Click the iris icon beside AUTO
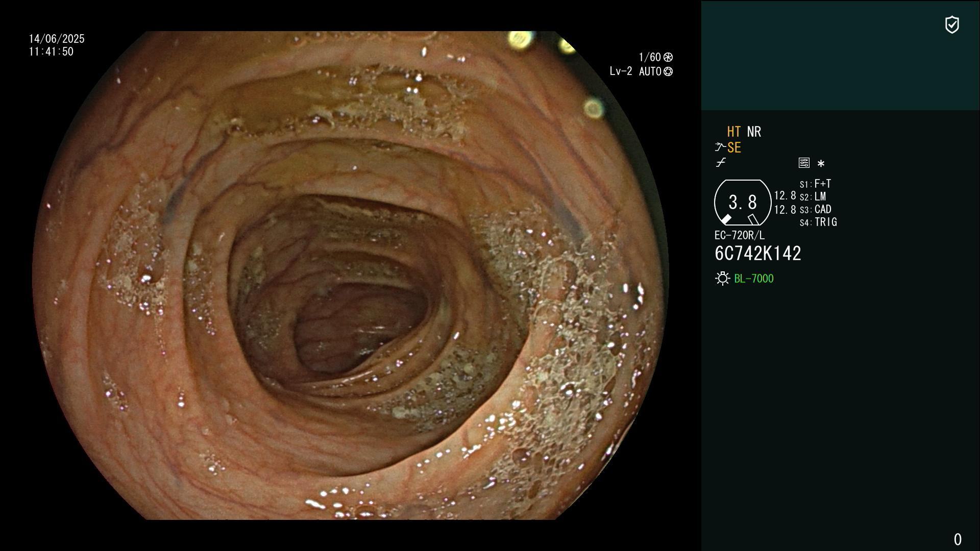This screenshot has width=980, height=551. (x=668, y=72)
